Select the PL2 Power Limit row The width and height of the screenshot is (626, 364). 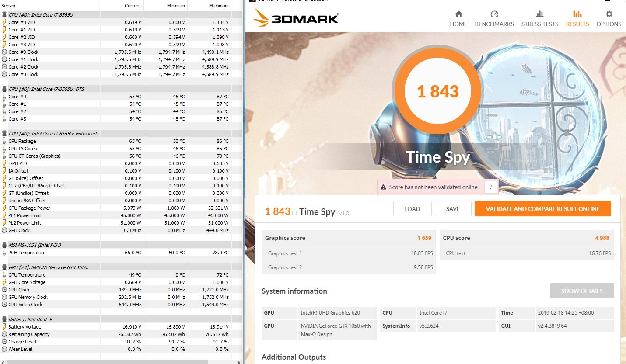tap(121, 222)
